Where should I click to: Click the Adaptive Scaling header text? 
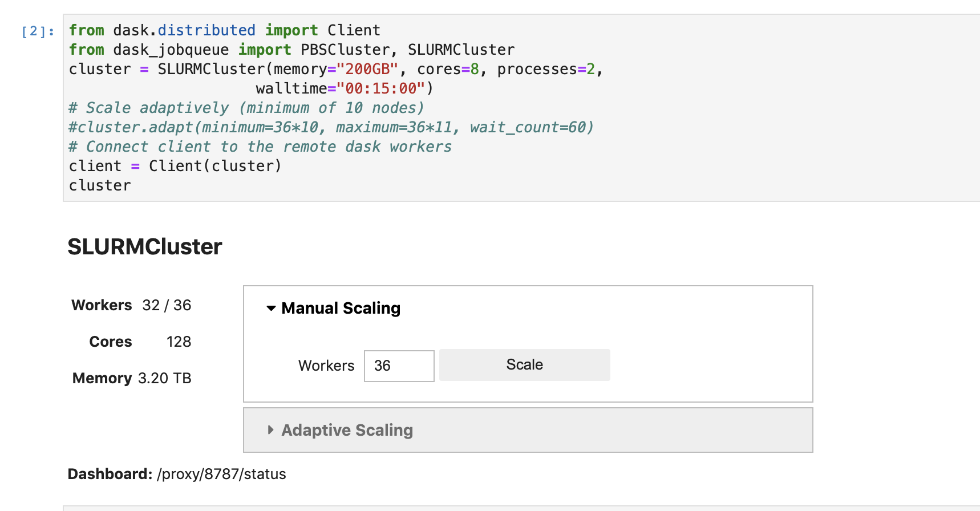tap(347, 430)
